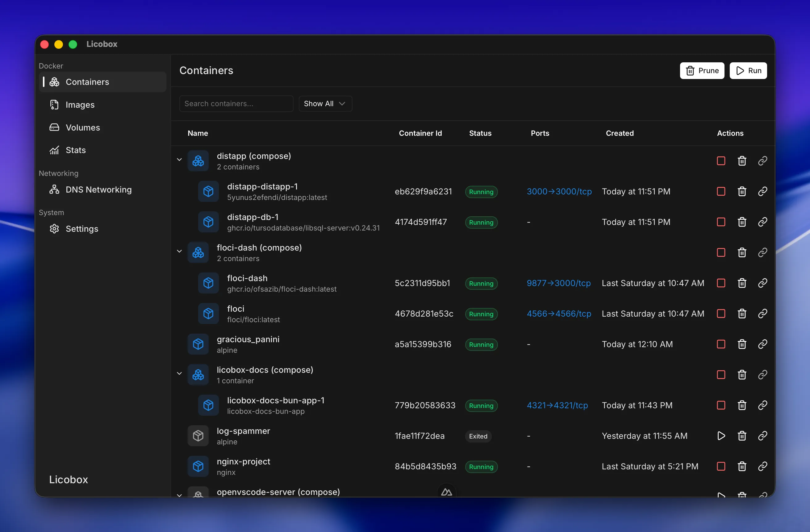Image resolution: width=810 pixels, height=532 pixels.
Task: Delete the floci-dash compose group
Action: pyautogui.click(x=742, y=253)
